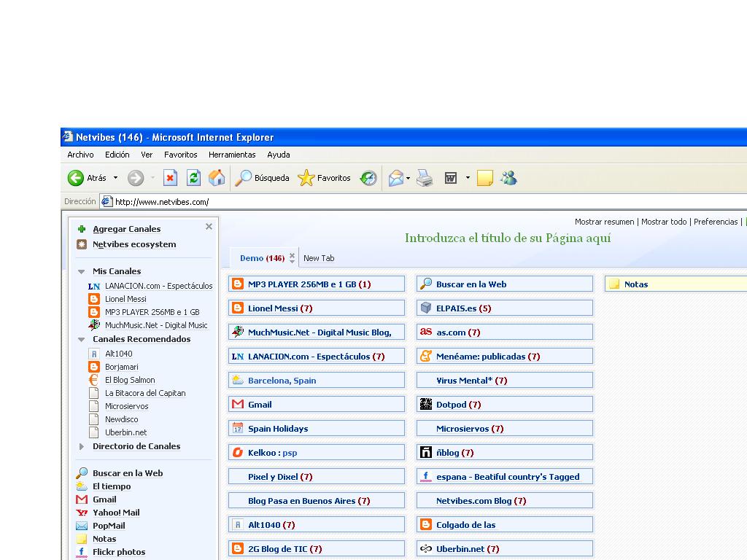
Task: Click the grey Forward arrow button
Action: click(136, 178)
